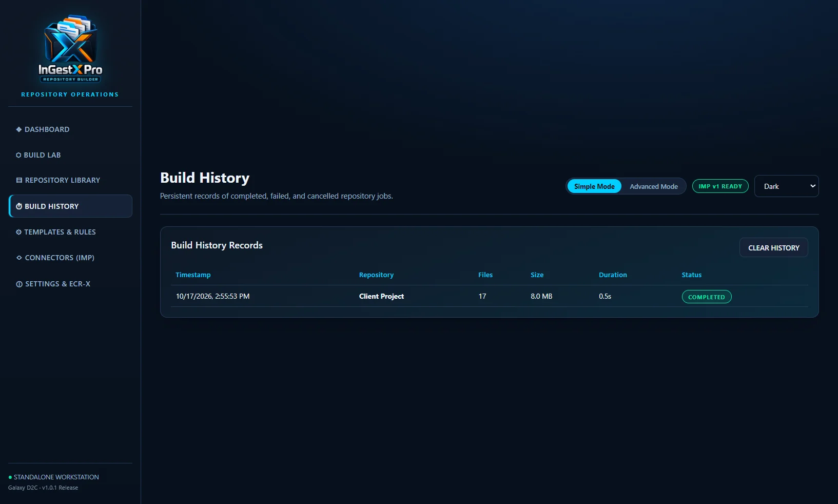Click the Files column header

click(x=485, y=275)
